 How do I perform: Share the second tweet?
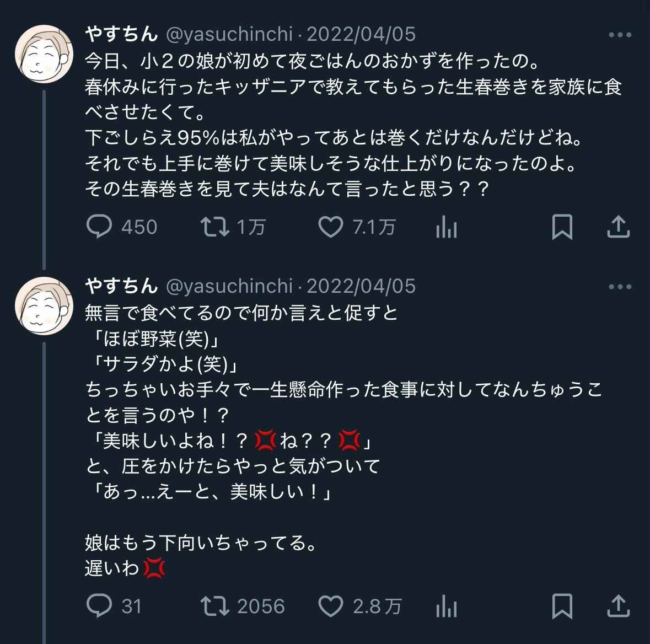point(618,606)
